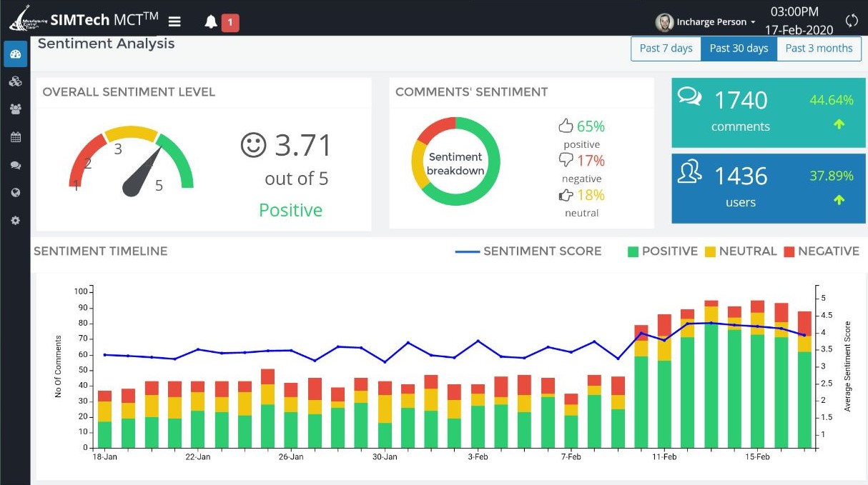Select the Past 7 days tab
Image resolution: width=868 pixels, height=485 pixels.
(666, 49)
